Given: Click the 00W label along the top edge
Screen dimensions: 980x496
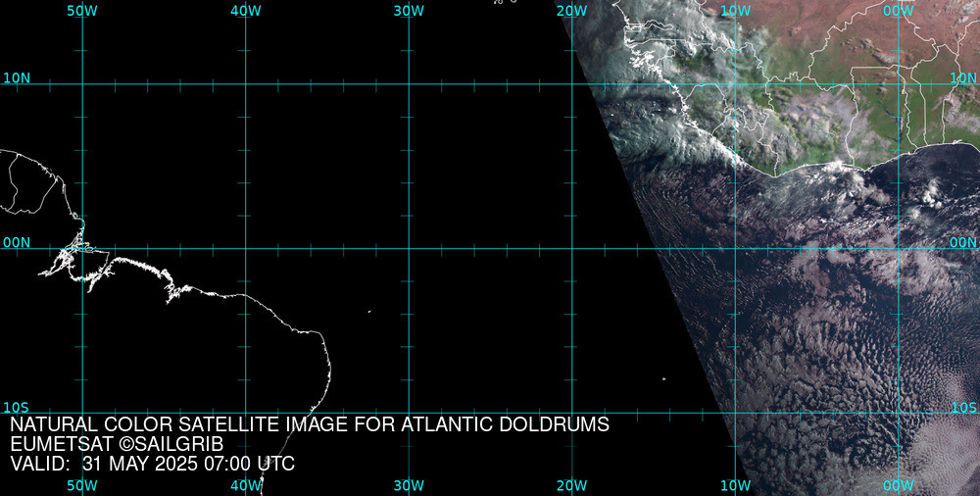Looking at the screenshot, I should pyautogui.click(x=898, y=11).
